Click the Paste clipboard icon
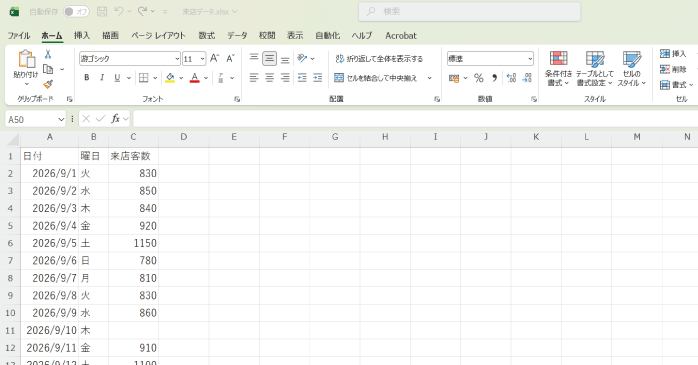This screenshot has width=698, height=365. (26, 59)
